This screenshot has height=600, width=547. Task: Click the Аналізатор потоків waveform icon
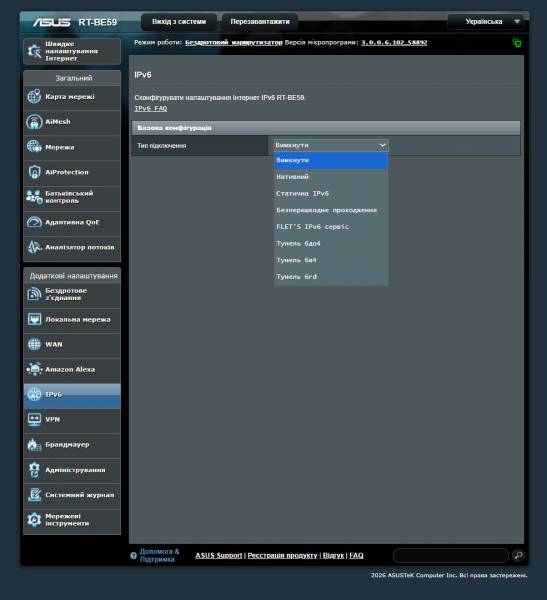34,247
